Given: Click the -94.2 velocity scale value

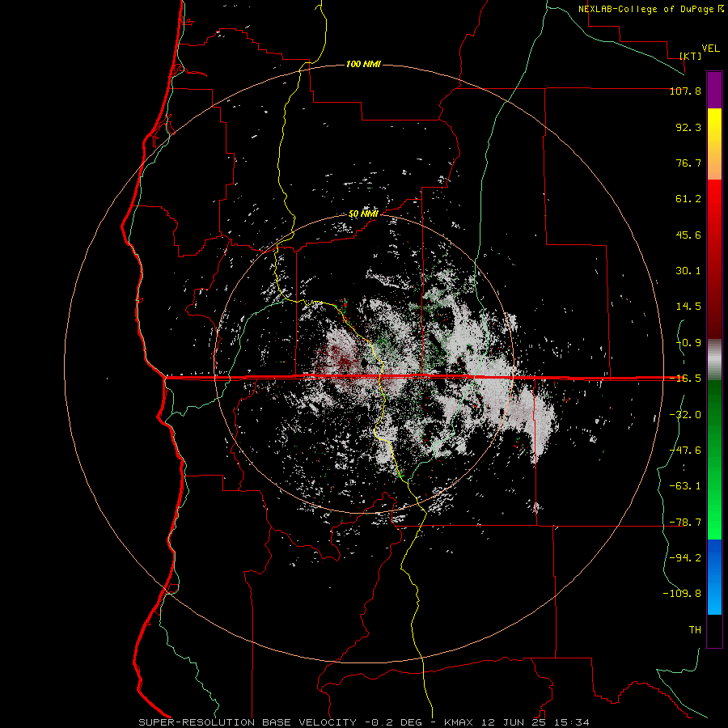Looking at the screenshot, I should [685, 558].
